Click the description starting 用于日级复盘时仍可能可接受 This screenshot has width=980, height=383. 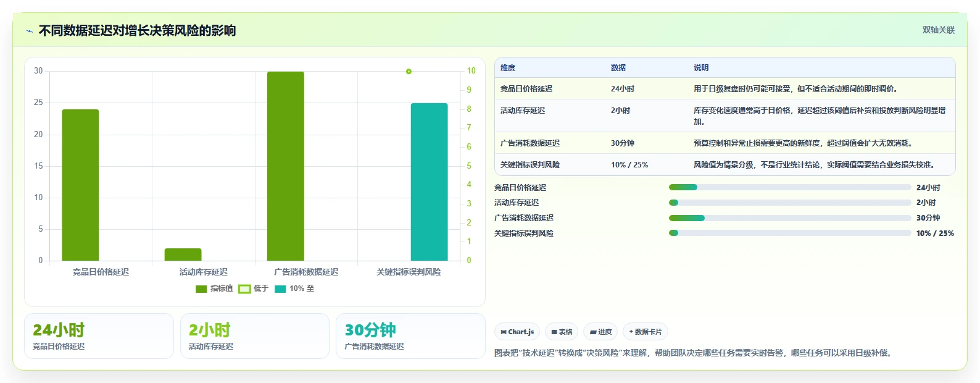point(795,89)
